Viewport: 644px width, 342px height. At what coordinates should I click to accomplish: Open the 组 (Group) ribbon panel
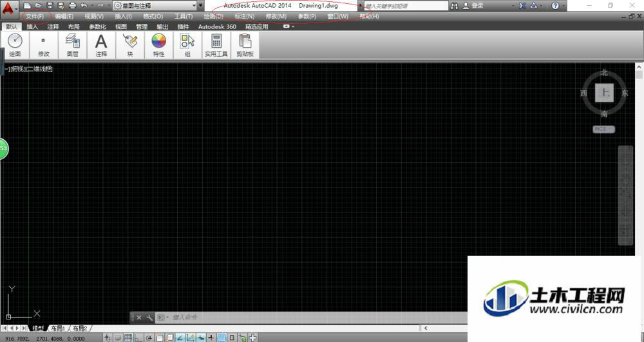coord(187,45)
